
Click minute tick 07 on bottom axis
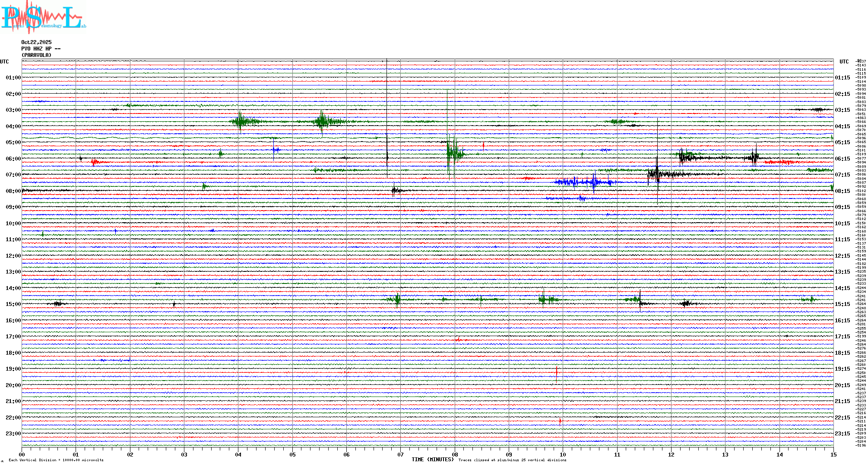[400, 455]
